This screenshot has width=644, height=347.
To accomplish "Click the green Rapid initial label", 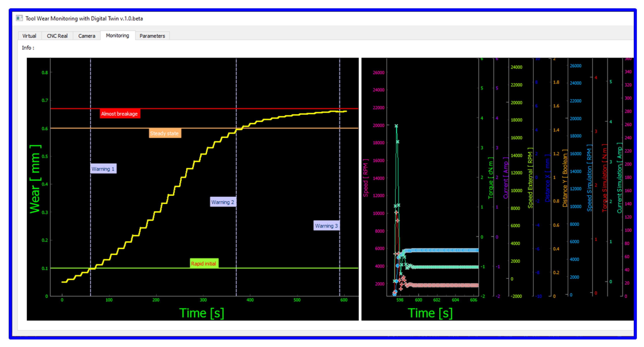I will click(x=204, y=264).
